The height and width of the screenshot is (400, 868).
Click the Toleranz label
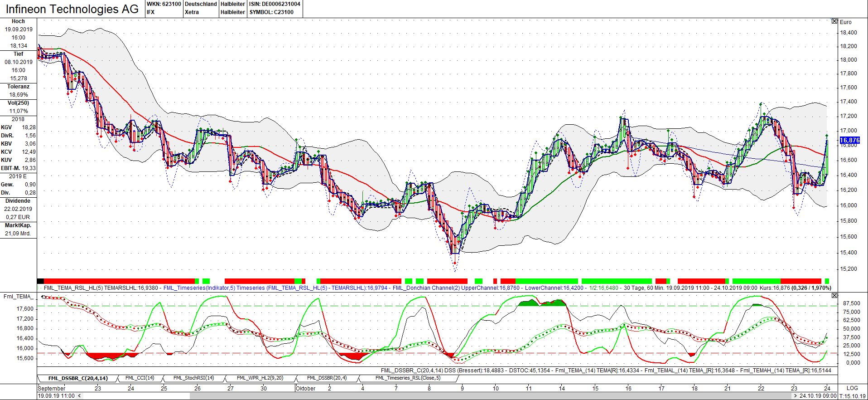(x=18, y=87)
